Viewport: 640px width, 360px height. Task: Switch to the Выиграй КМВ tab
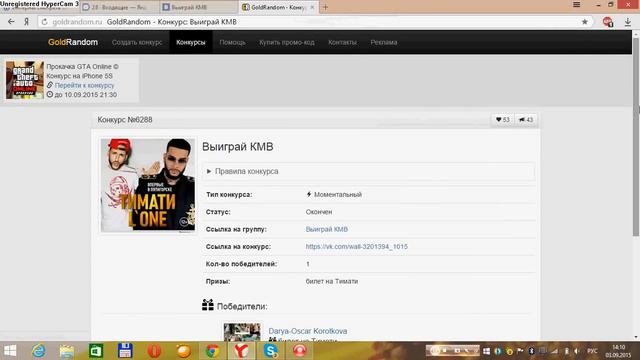tap(198, 7)
